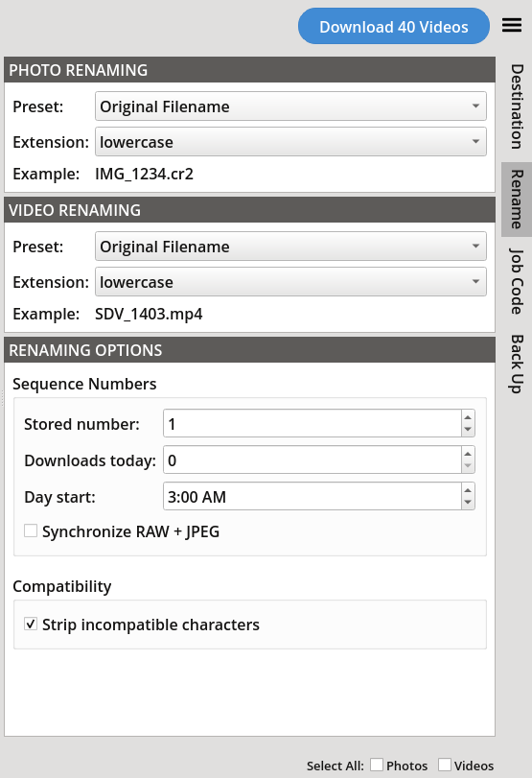This screenshot has height=778, width=532.
Task: Expand the Video Renaming Extension dropdown
Action: click(x=290, y=282)
